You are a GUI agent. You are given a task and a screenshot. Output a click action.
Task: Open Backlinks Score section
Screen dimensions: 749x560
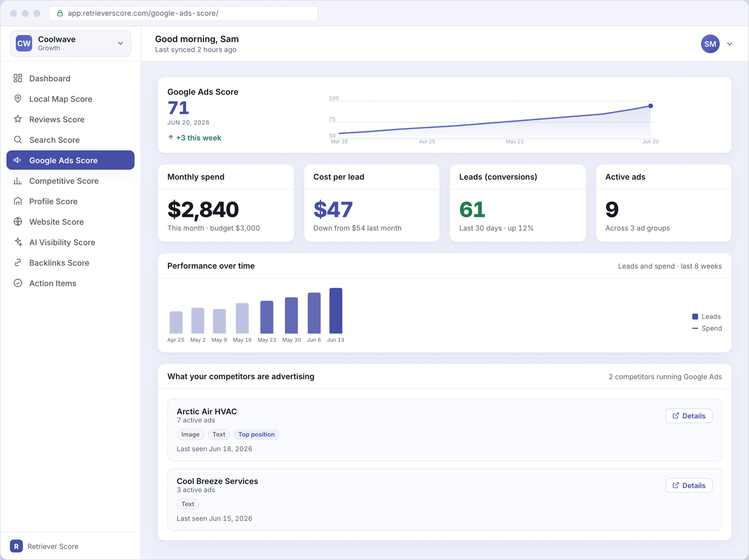pos(70,263)
